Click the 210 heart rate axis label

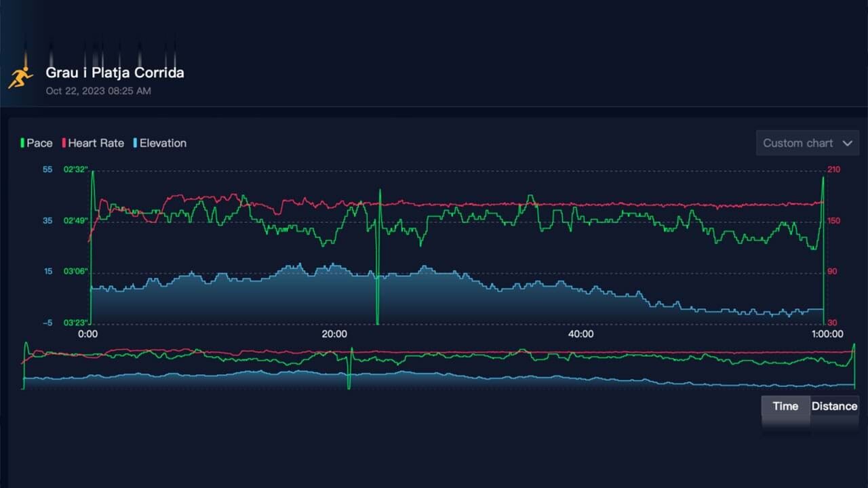[833, 169]
